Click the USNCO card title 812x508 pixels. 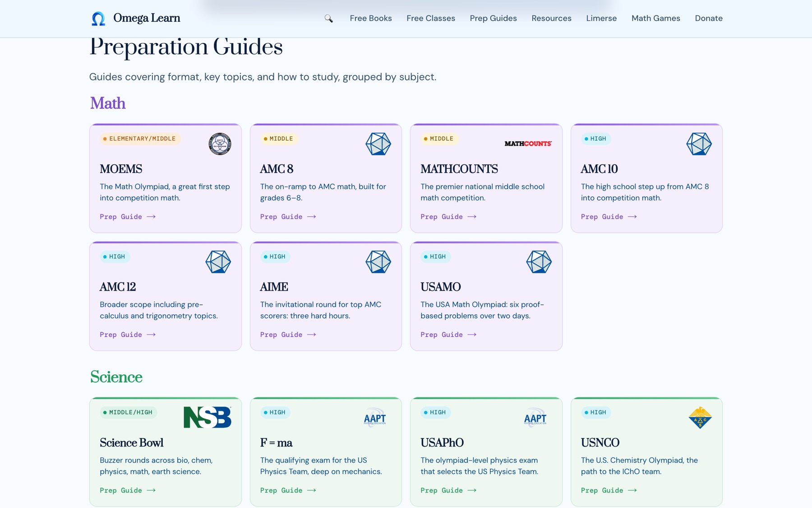[600, 443]
